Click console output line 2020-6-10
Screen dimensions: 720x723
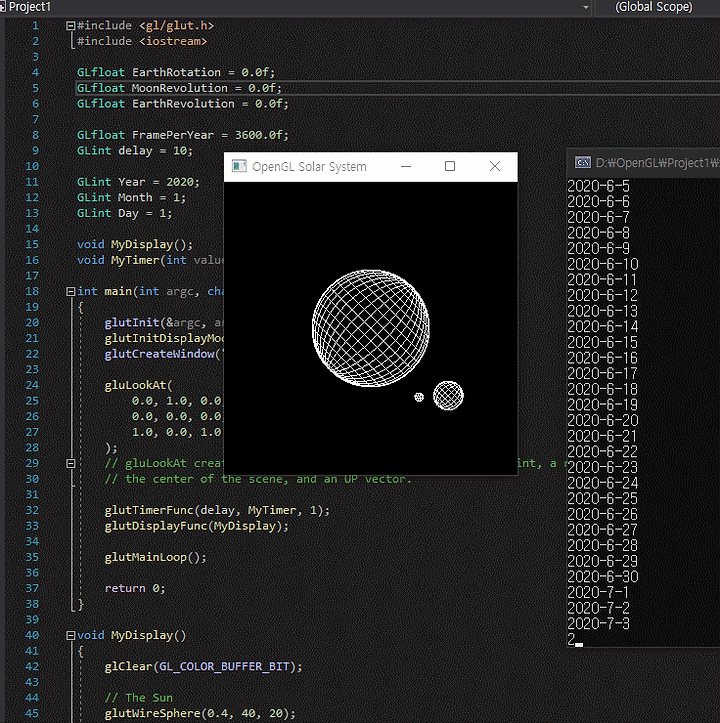click(603, 265)
